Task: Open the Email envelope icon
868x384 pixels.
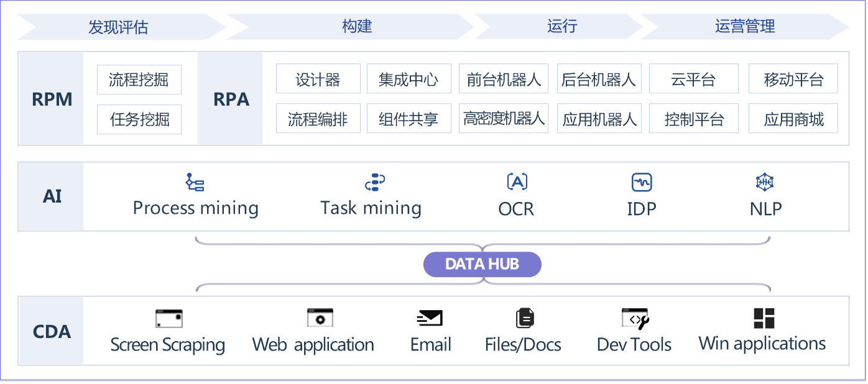Action: [x=430, y=318]
